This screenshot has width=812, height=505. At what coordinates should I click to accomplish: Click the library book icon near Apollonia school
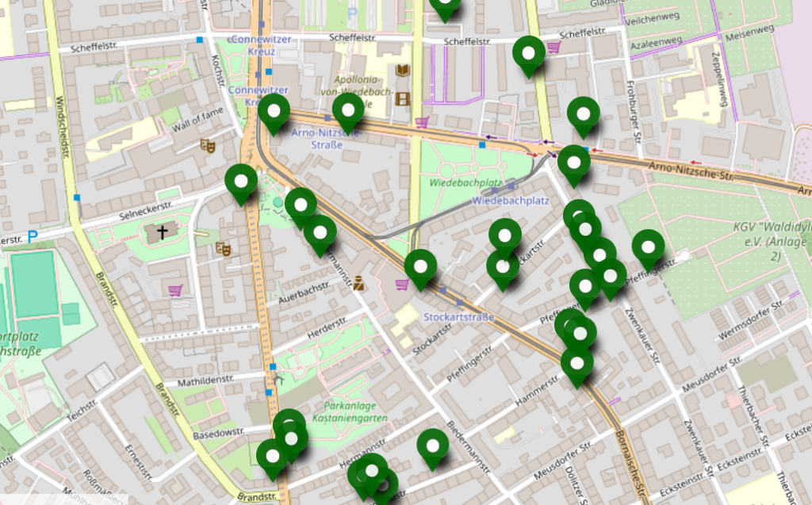[402, 71]
